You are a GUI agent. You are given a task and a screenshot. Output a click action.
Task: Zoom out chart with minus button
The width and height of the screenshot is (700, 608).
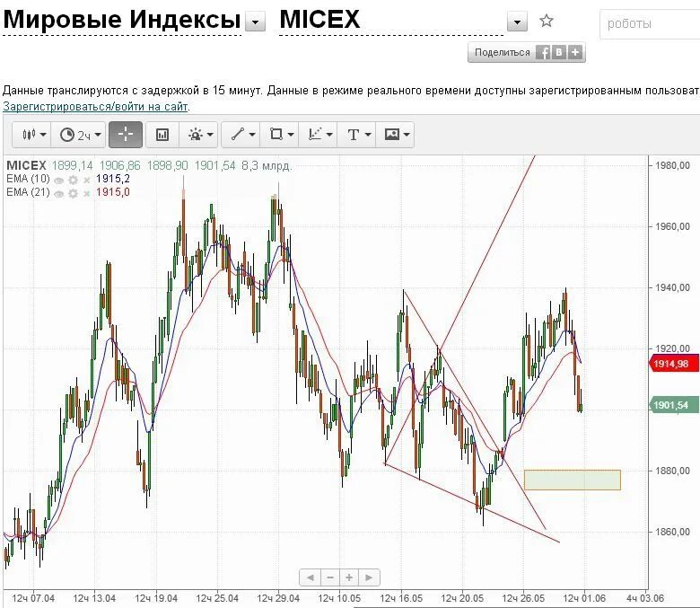click(330, 577)
